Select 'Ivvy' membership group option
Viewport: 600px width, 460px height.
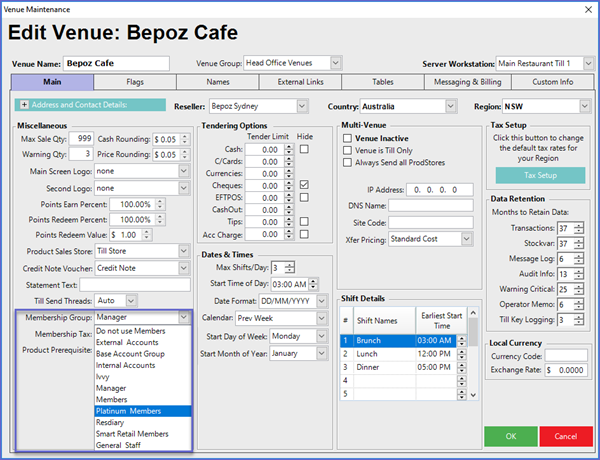tap(143, 377)
